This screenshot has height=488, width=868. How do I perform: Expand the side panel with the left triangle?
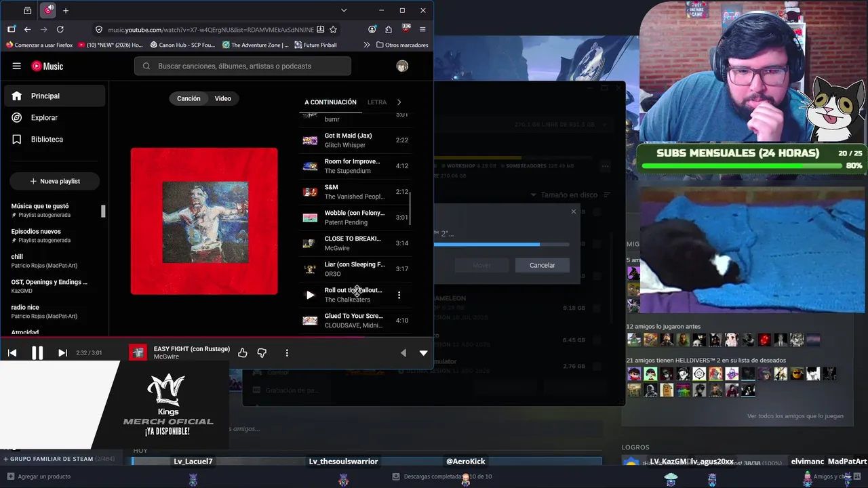[403, 352]
